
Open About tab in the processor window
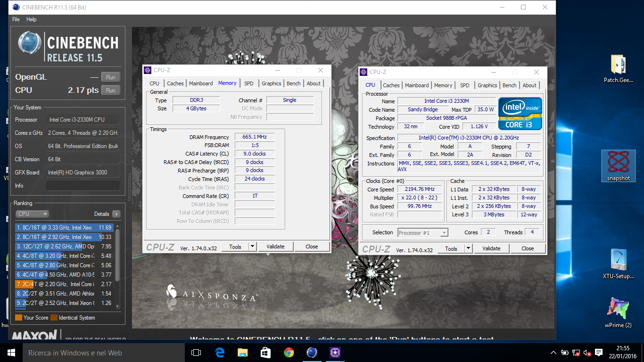coord(529,85)
